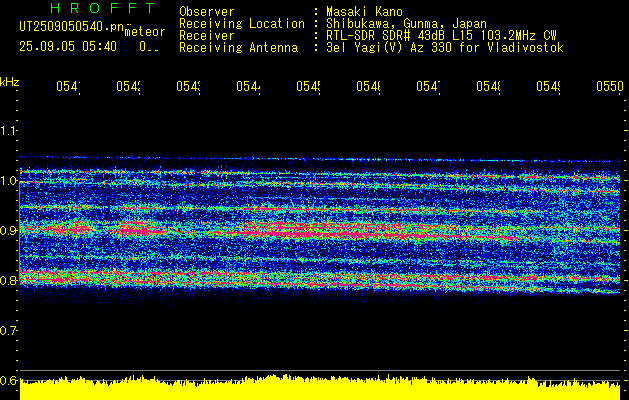This screenshot has width=629, height=400.
Task: Click the 0.9 frequency axis label
Action: coord(7,230)
